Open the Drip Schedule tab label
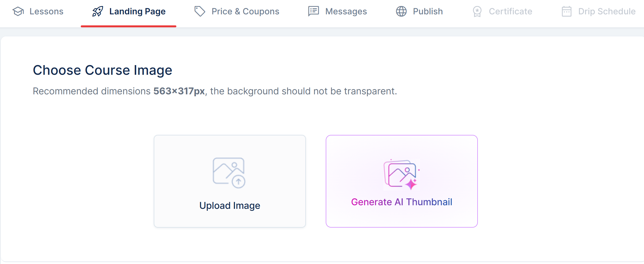This screenshot has width=644, height=264. click(x=607, y=11)
